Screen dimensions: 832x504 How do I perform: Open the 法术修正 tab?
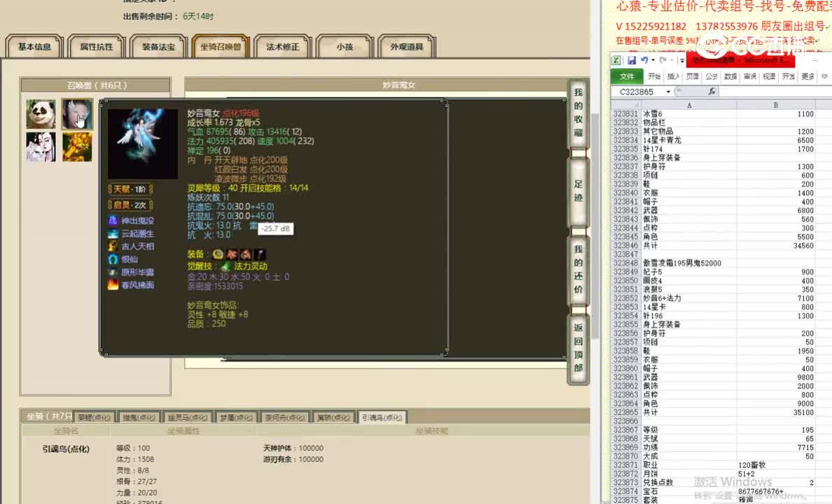click(282, 47)
